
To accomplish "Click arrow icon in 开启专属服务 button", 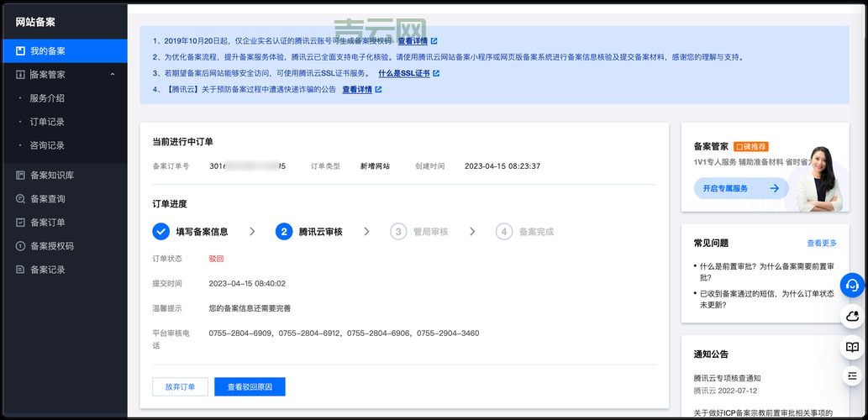I will [775, 188].
